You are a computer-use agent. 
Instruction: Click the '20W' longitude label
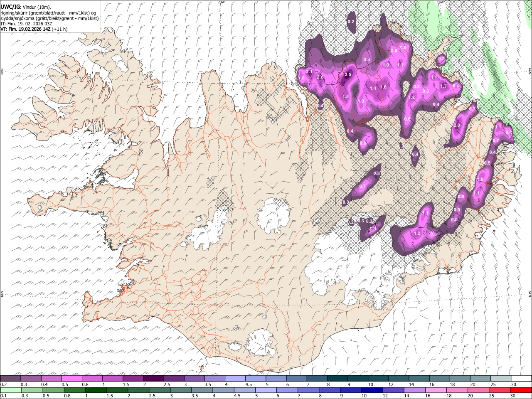221,2
